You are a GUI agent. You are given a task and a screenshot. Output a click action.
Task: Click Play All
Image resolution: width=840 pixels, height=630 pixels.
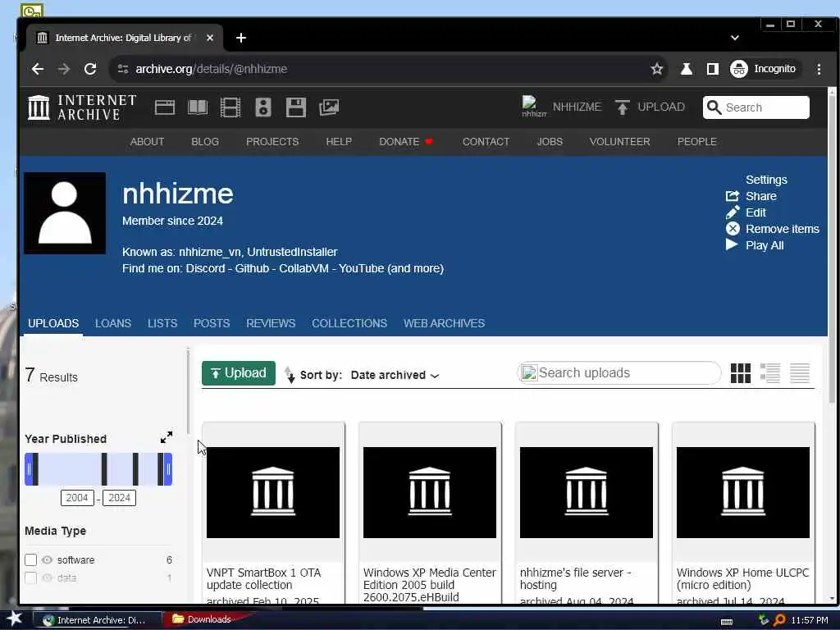(x=755, y=245)
